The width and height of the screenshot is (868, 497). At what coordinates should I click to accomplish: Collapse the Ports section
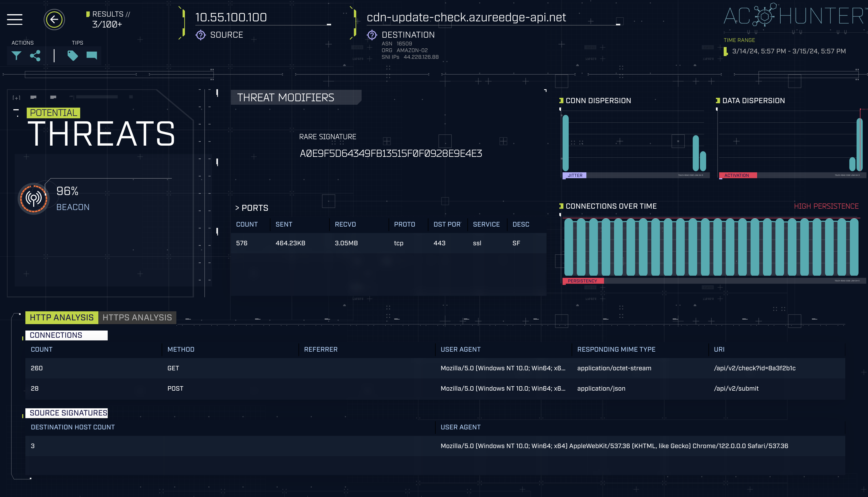(x=251, y=208)
